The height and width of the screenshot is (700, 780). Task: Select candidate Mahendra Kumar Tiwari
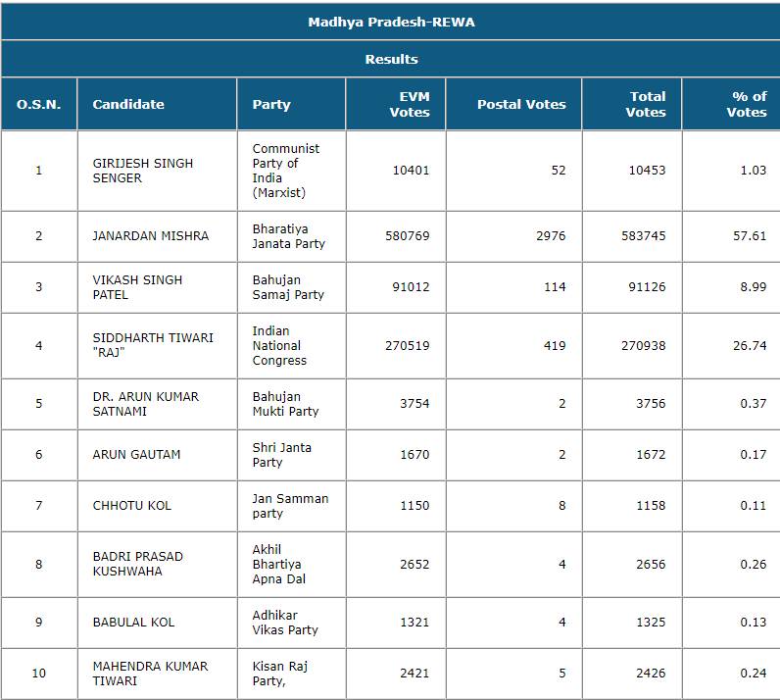tap(150, 674)
